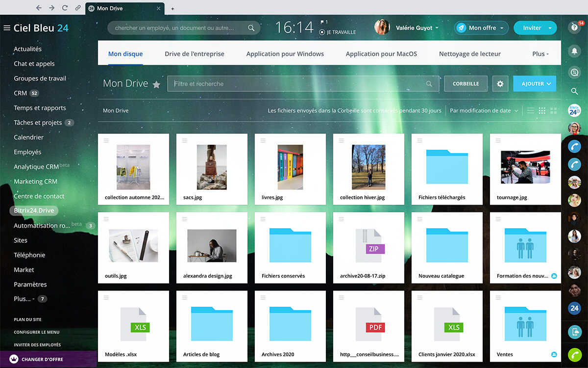The height and width of the screenshot is (368, 588).
Task: Open CRM in the left menu
Action: click(21, 93)
